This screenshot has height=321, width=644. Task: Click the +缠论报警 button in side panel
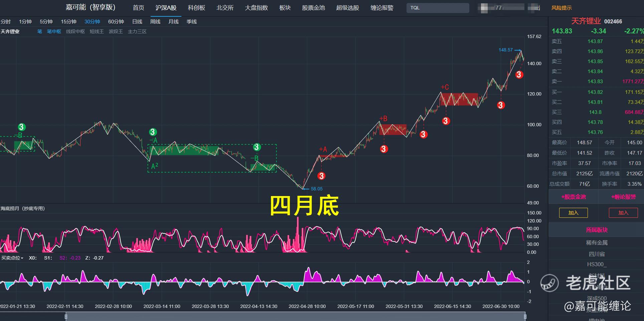pyautogui.click(x=623, y=197)
